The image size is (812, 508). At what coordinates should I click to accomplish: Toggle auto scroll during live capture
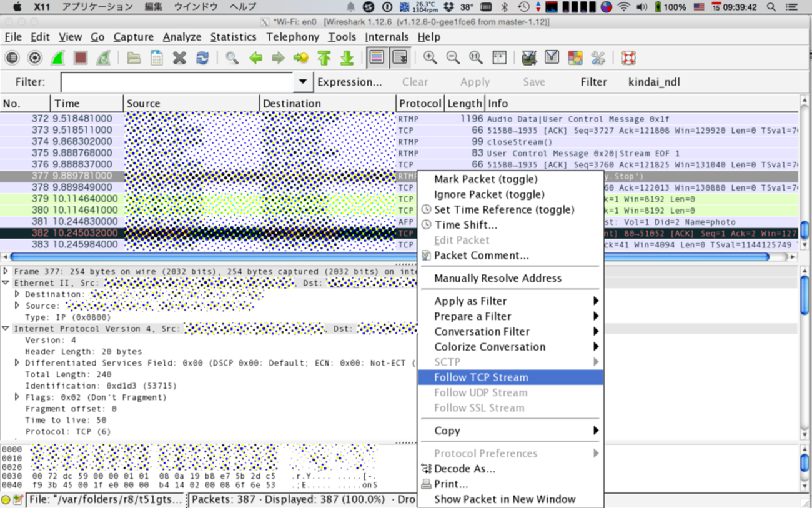[400, 58]
